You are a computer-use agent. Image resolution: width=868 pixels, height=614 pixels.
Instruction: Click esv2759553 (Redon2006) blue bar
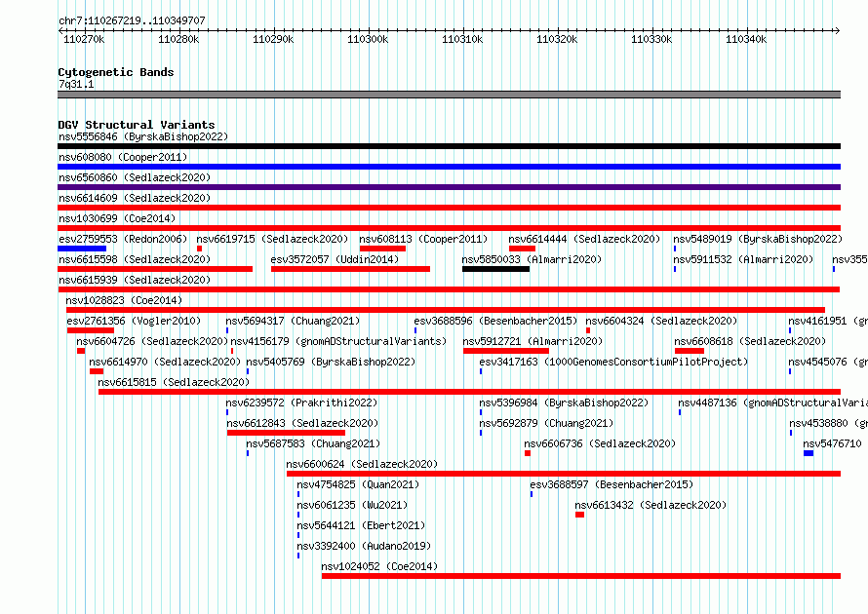[82, 249]
